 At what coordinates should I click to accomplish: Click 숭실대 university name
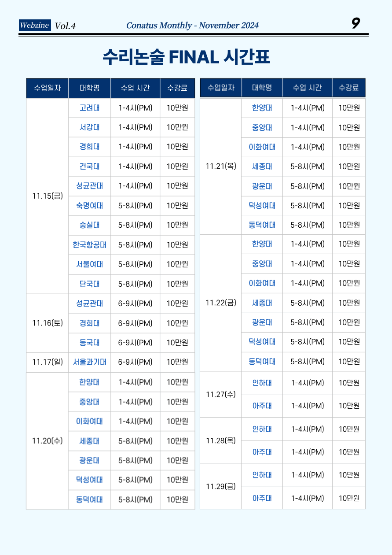[89, 225]
